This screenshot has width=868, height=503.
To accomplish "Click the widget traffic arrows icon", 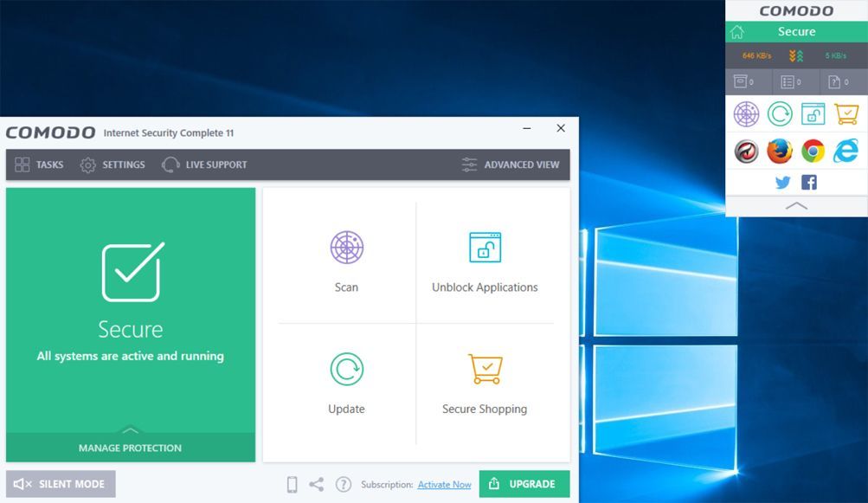I will [x=796, y=55].
